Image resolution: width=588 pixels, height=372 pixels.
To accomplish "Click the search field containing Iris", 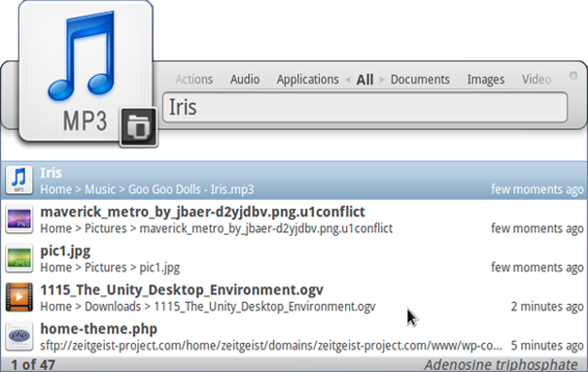I will pos(364,108).
